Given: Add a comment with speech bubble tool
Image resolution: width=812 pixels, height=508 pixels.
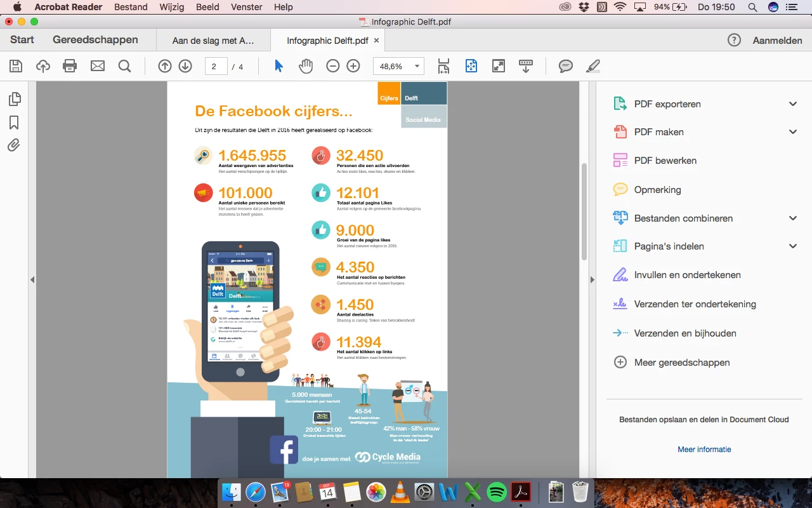Looking at the screenshot, I should 566,66.
